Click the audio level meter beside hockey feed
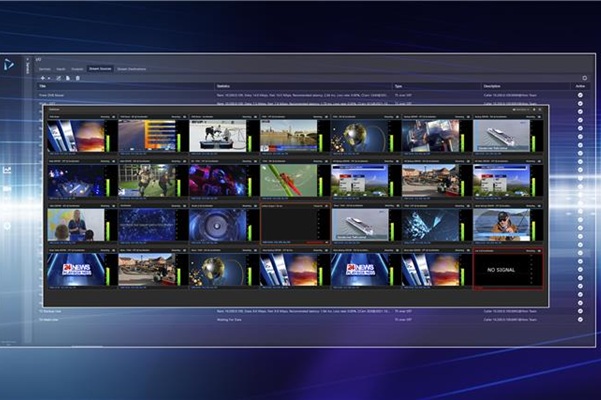601x400 pixels. (x=251, y=143)
